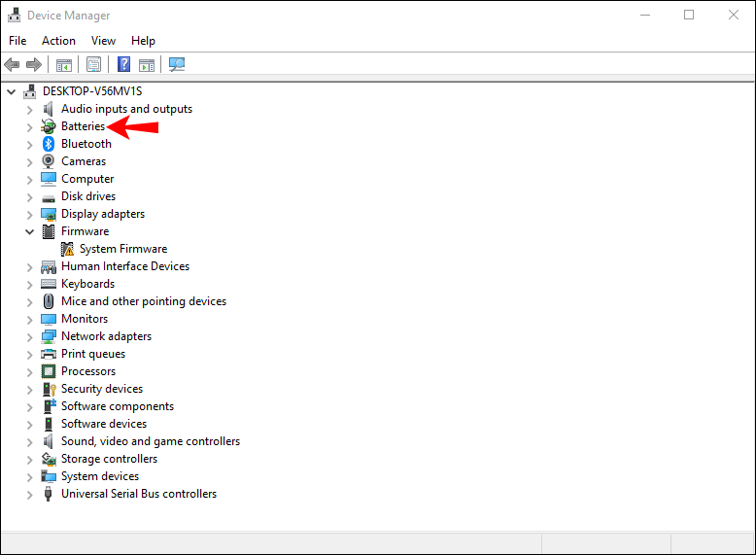Select the Software devices label
The width and height of the screenshot is (756, 555).
pyautogui.click(x=104, y=424)
